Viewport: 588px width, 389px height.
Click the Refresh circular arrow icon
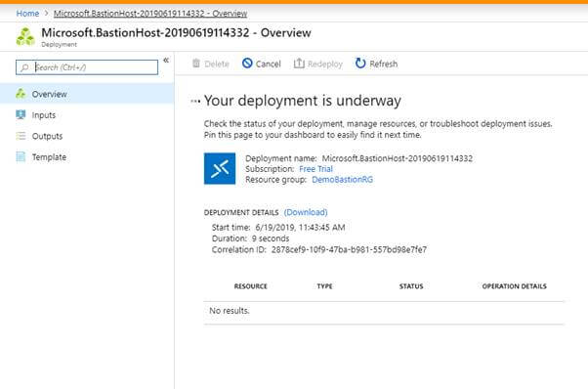click(x=360, y=64)
